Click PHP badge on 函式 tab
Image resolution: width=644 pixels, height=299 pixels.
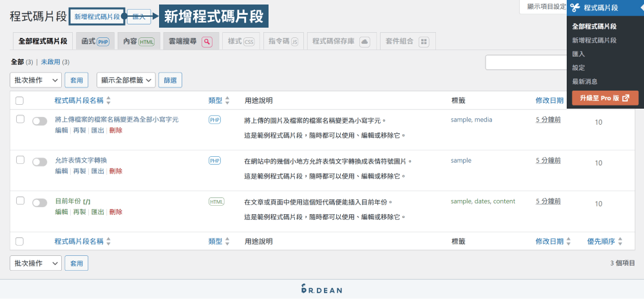tap(103, 42)
